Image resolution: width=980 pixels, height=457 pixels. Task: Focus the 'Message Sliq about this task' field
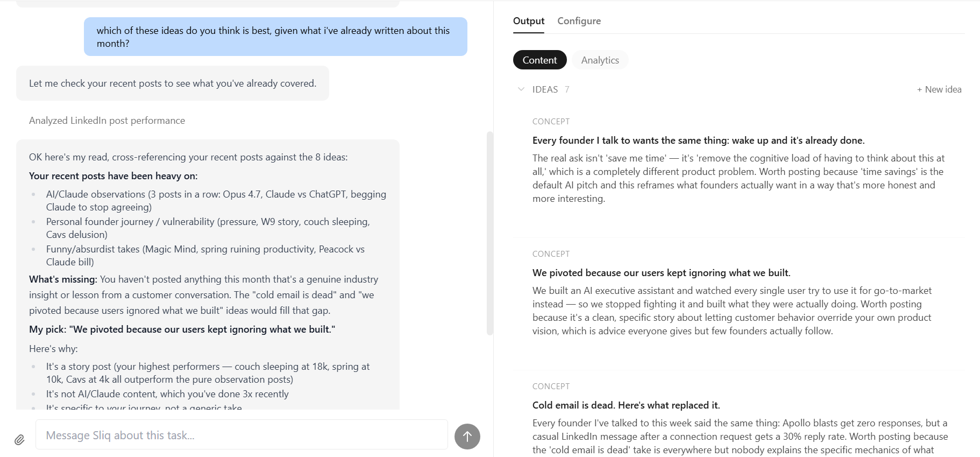tap(241, 434)
